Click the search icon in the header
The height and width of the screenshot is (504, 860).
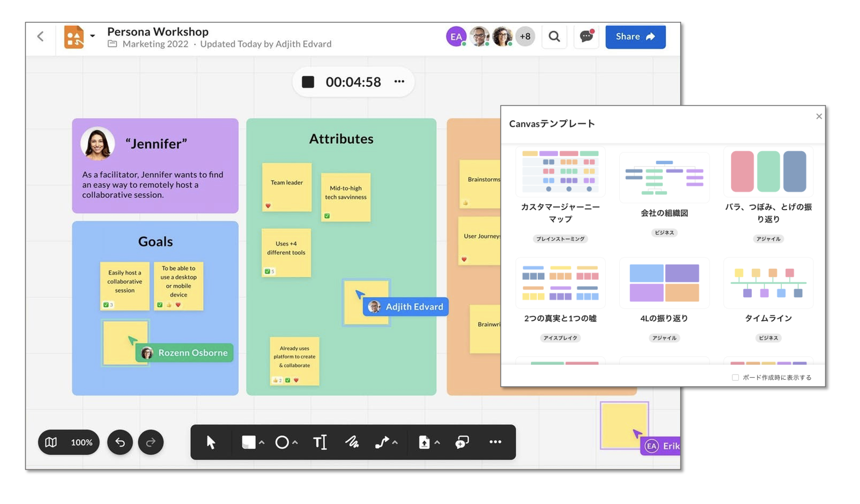[x=554, y=37]
